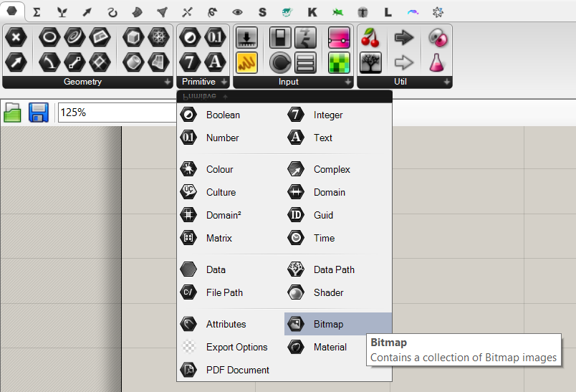Choose the Data Path parameter
This screenshot has width=576, height=392.
(x=333, y=269)
